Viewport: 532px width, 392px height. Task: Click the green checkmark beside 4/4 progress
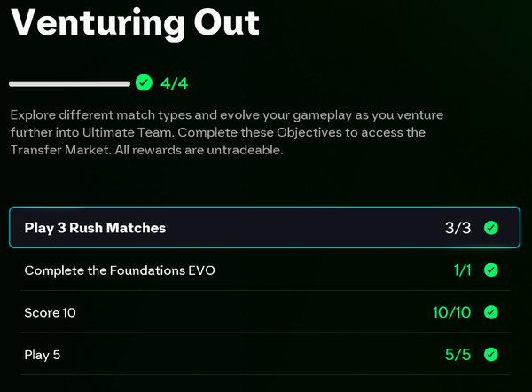pyautogui.click(x=144, y=83)
